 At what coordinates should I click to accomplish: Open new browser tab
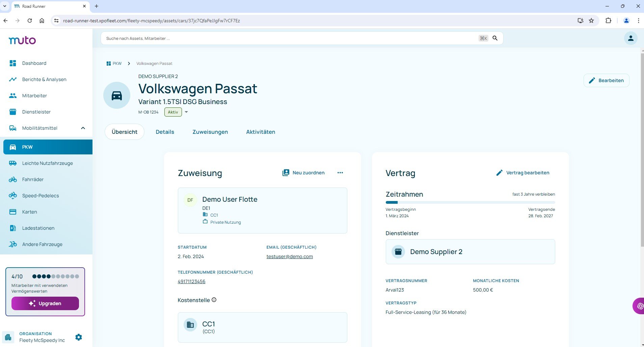pos(97,6)
